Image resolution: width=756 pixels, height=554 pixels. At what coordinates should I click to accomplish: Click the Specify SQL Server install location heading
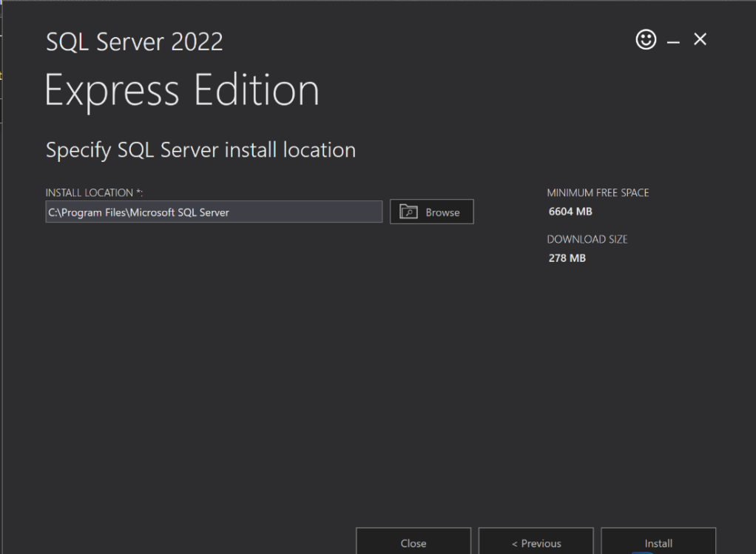(200, 150)
